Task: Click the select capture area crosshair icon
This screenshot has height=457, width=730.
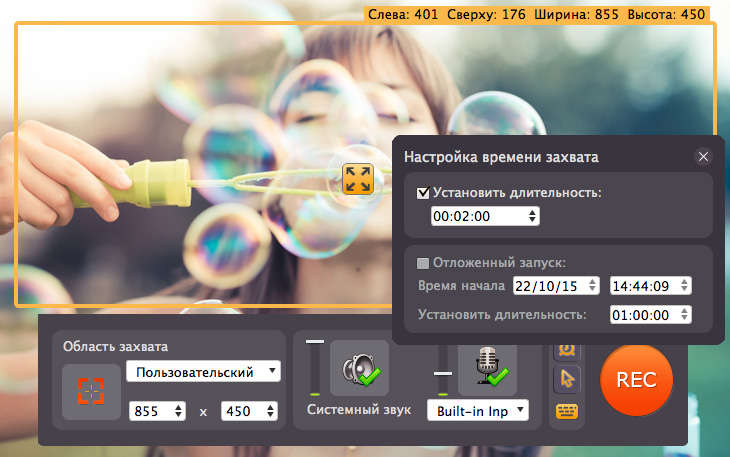Action: click(x=89, y=391)
